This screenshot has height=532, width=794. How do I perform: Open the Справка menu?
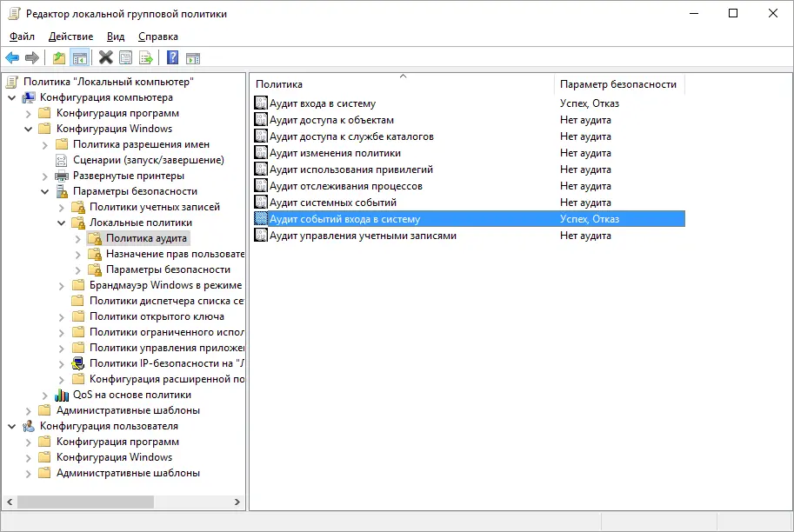pos(157,37)
